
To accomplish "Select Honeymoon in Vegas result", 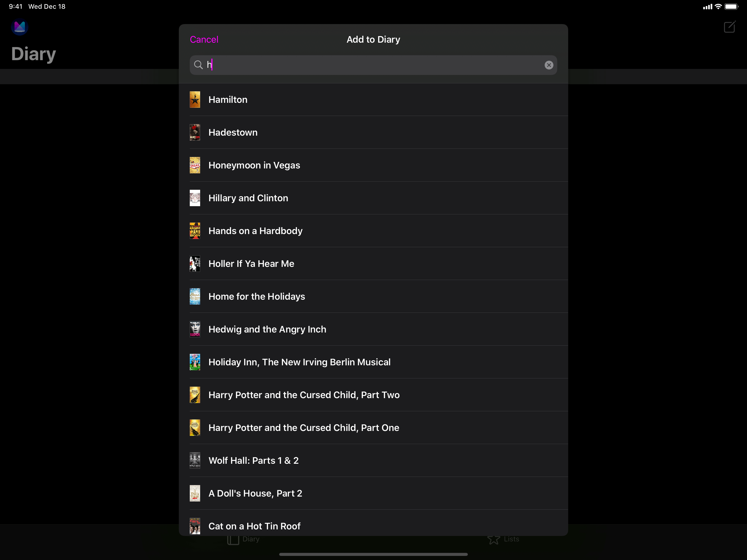I will pyautogui.click(x=254, y=165).
